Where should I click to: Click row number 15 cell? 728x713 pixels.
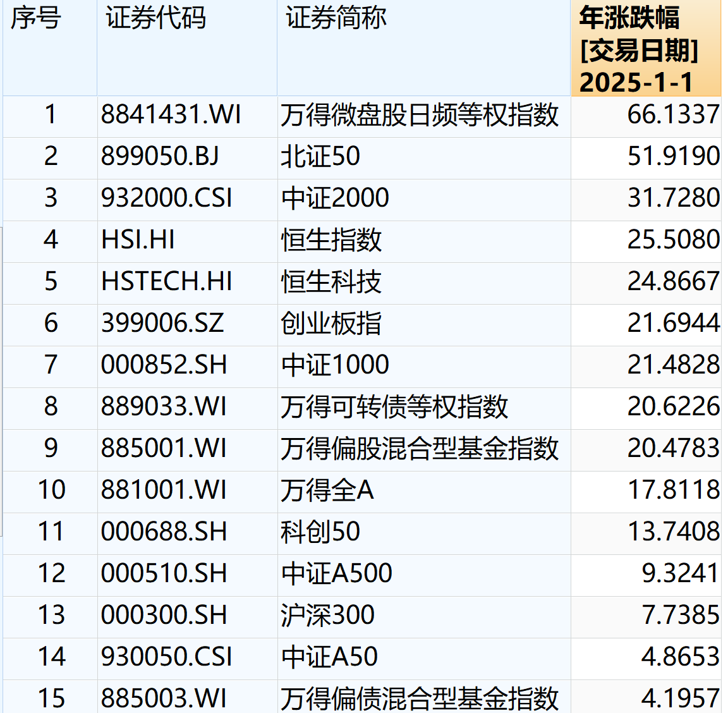click(x=50, y=697)
